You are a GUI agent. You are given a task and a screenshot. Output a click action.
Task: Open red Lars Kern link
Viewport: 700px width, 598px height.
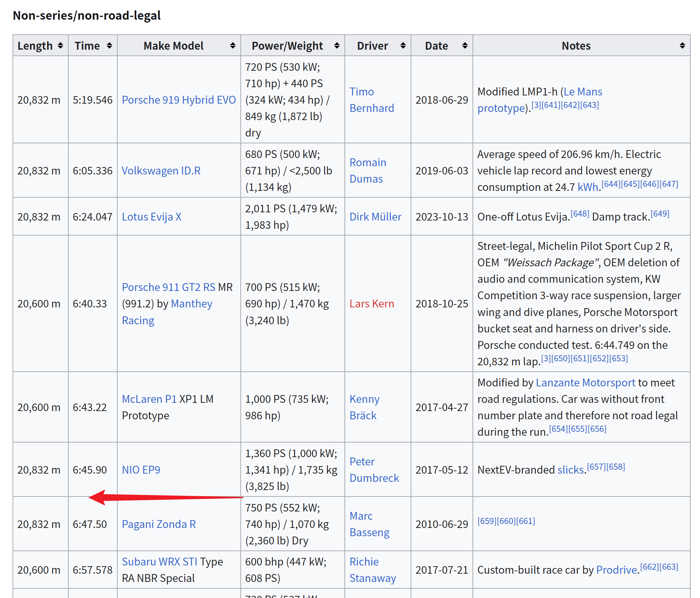pyautogui.click(x=372, y=303)
